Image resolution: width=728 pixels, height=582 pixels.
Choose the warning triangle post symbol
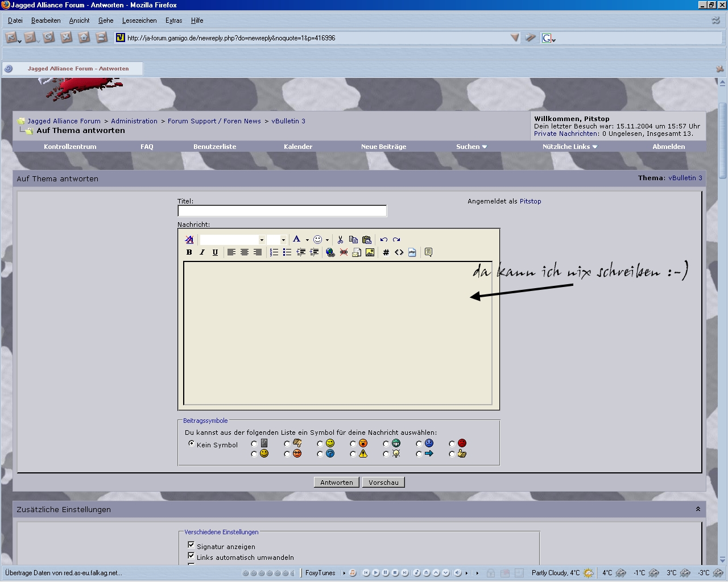353,454
